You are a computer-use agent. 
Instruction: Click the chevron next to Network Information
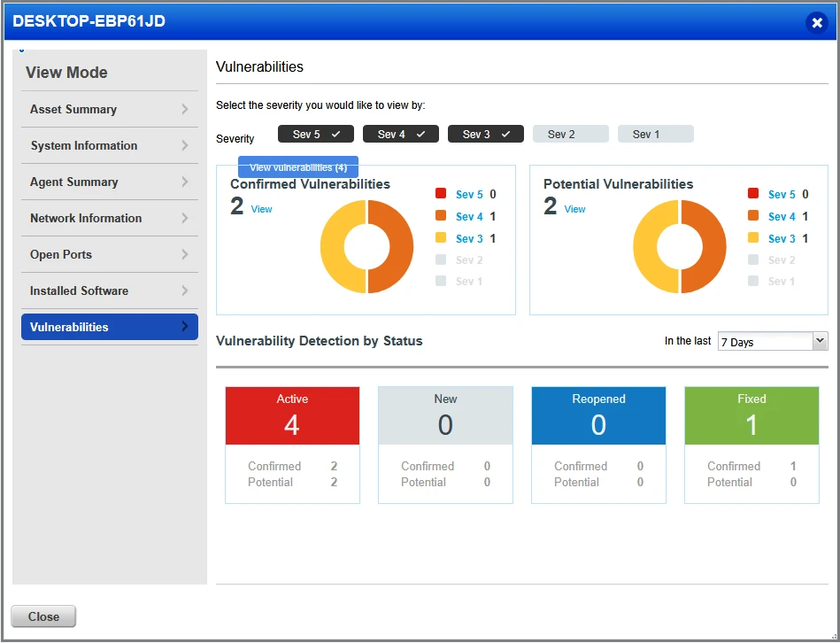coord(185,219)
